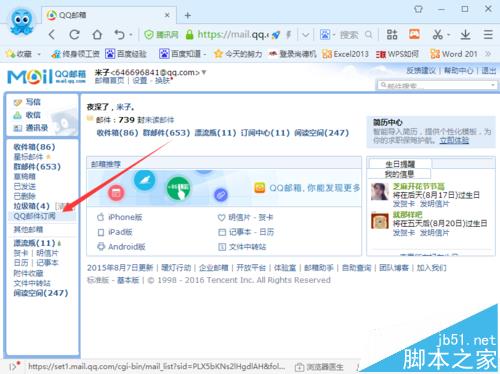Open a new tab with plus button
The width and height of the screenshot is (500, 374).
pos(188,15)
